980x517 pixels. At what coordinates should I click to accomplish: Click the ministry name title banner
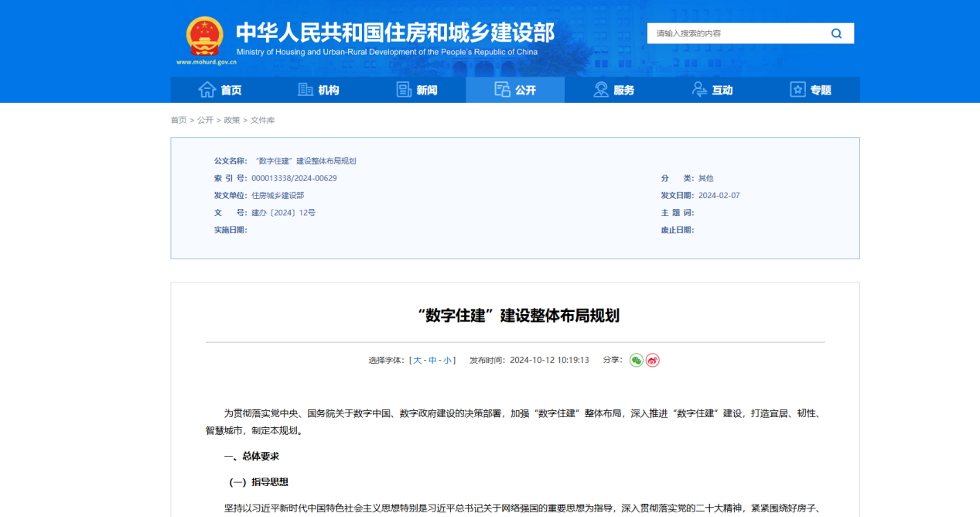(394, 33)
